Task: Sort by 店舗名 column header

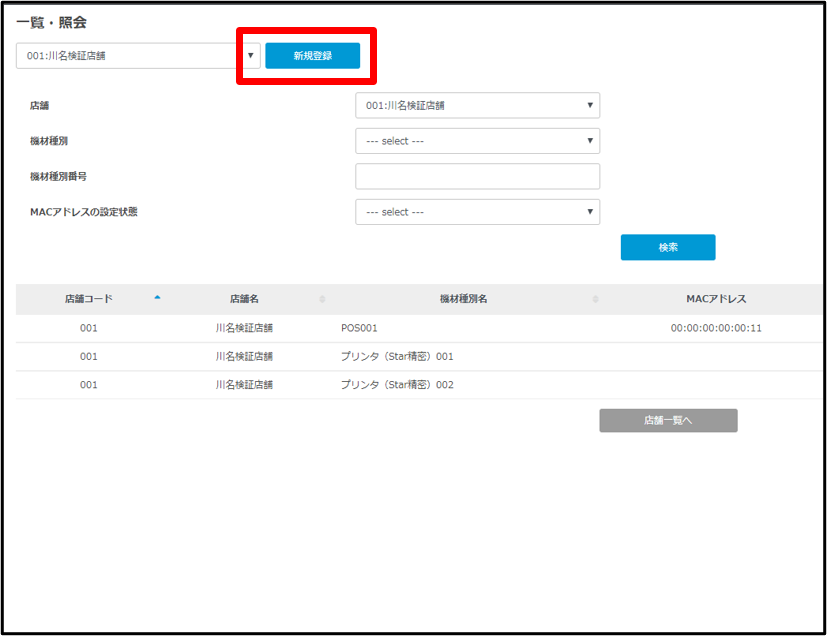Action: pos(244,299)
